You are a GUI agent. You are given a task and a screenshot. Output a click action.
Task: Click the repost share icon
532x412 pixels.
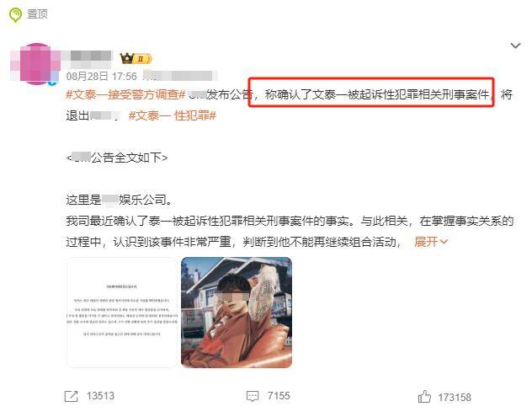point(72,396)
